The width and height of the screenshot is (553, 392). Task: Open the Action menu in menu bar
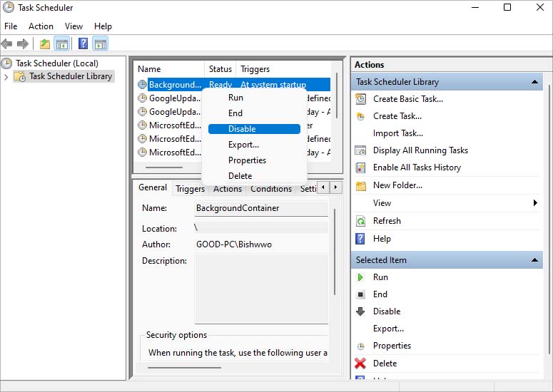click(41, 26)
